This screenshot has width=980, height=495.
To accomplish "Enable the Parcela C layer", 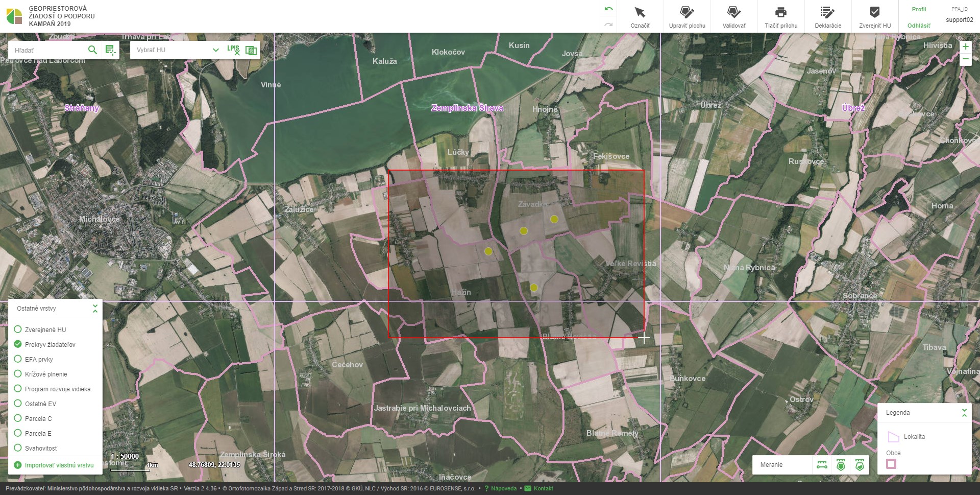I will pyautogui.click(x=18, y=418).
